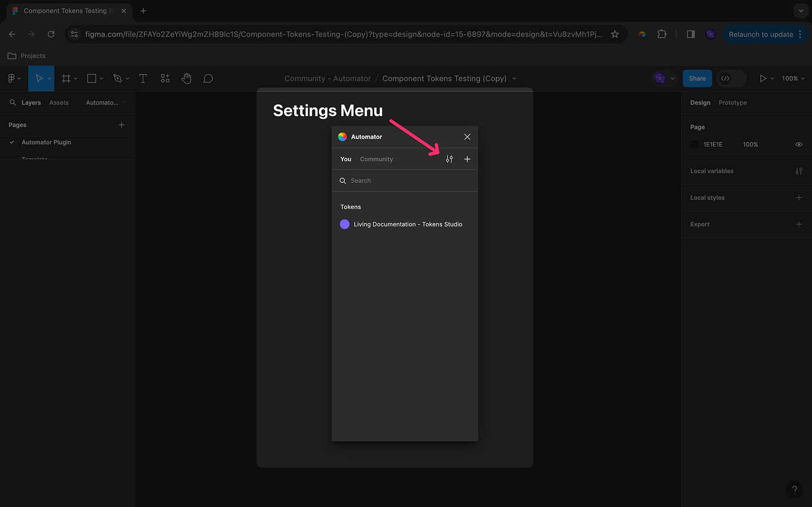Go back in browser history

pos(12,34)
